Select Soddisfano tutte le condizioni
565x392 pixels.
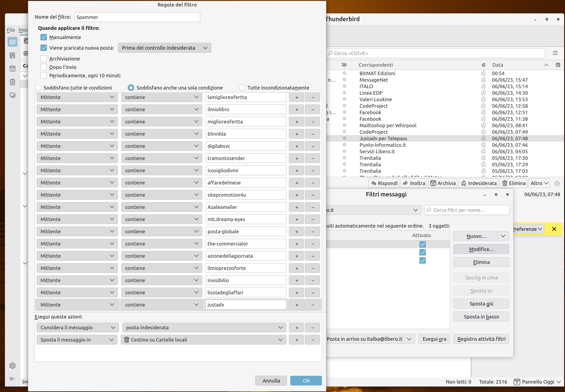(x=38, y=88)
